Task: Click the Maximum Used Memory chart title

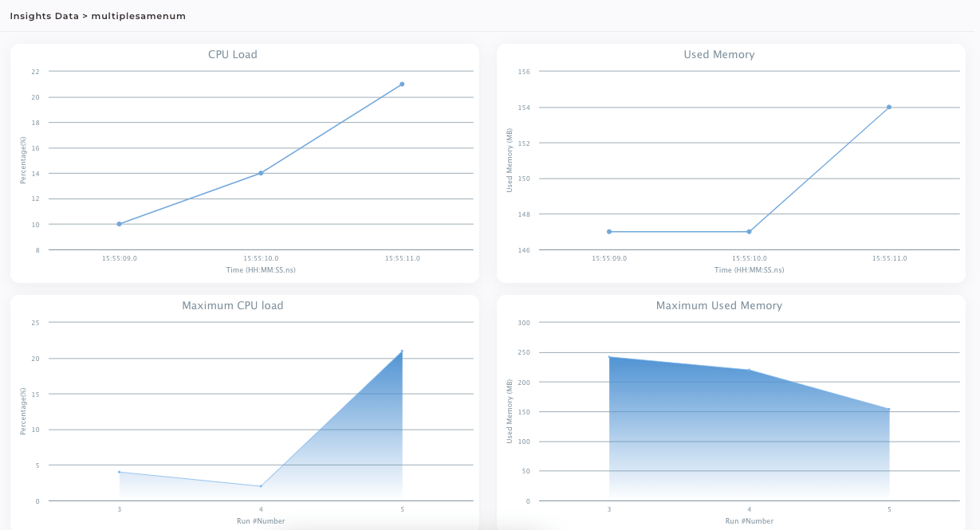Action: click(x=719, y=305)
